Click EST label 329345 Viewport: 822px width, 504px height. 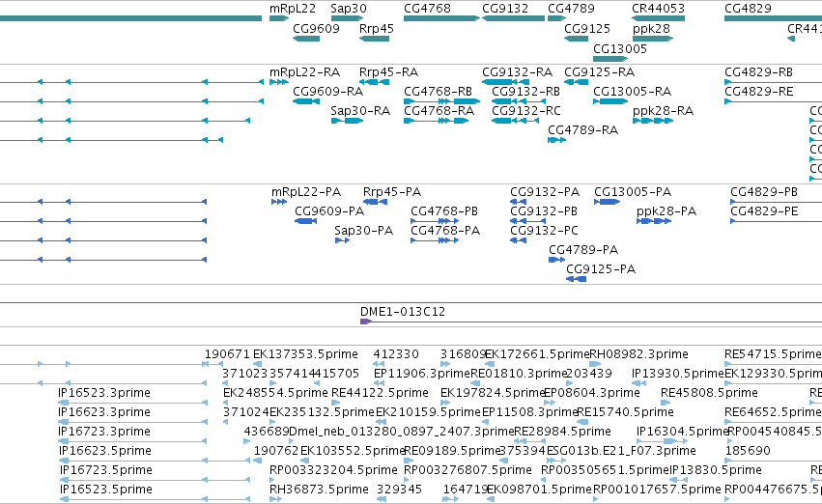pyautogui.click(x=399, y=490)
